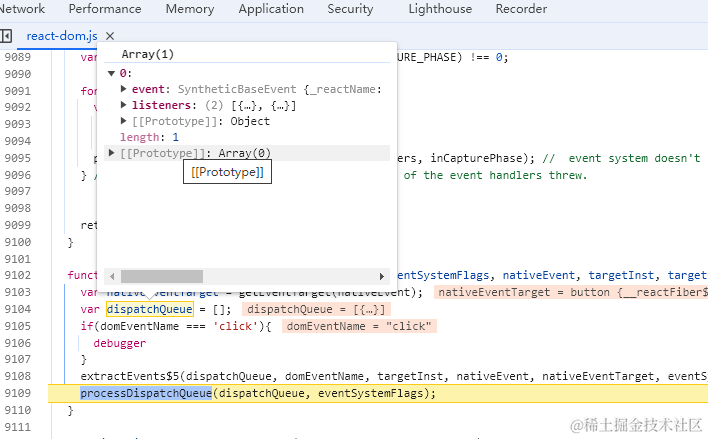Switch to the Recorder tab
This screenshot has width=708, height=439.
pos(521,9)
